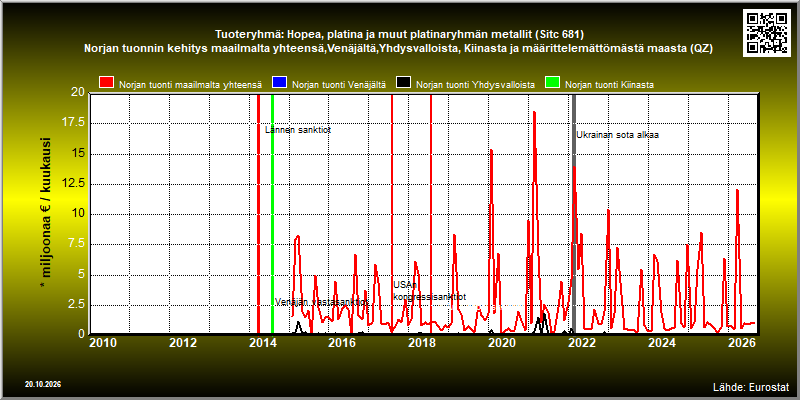Image resolution: width=800 pixels, height=400 pixels.
Task: Click the x-axis label '2014'
Action: pyautogui.click(x=263, y=343)
